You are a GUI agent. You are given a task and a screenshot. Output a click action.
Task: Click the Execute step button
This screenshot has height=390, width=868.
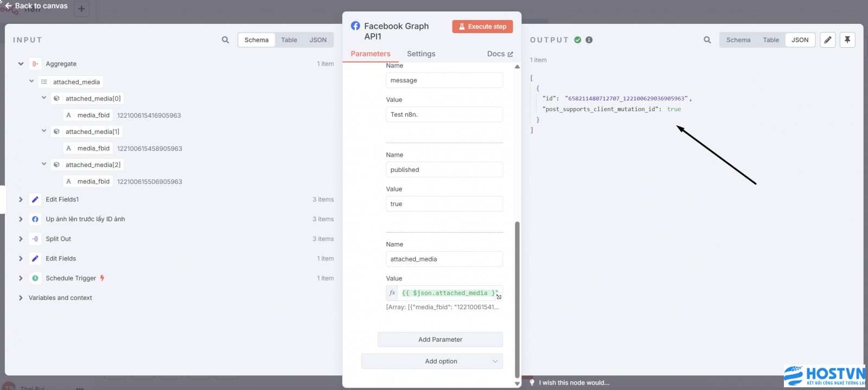(482, 27)
